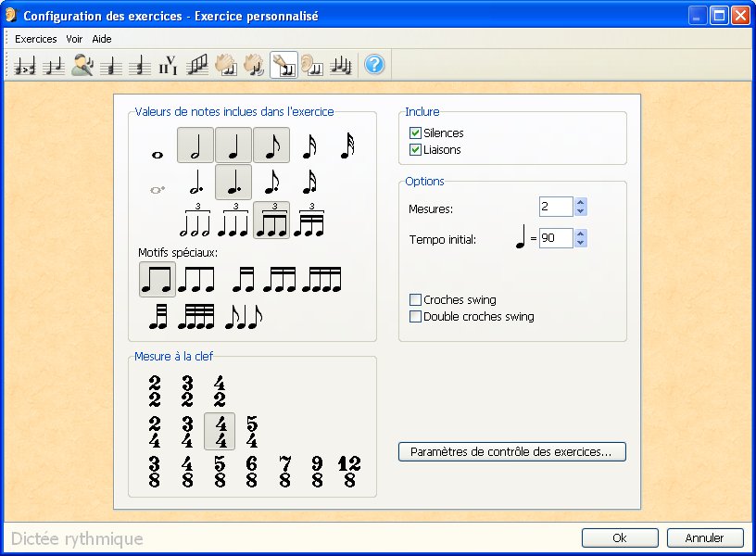The height and width of the screenshot is (556, 756).
Task: Uncheck the Silences checkbox
Action: [415, 133]
